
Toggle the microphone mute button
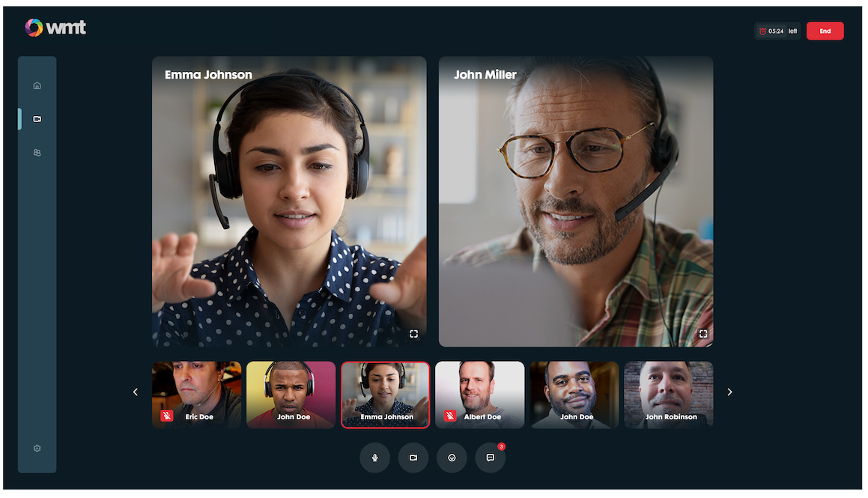pos(374,458)
